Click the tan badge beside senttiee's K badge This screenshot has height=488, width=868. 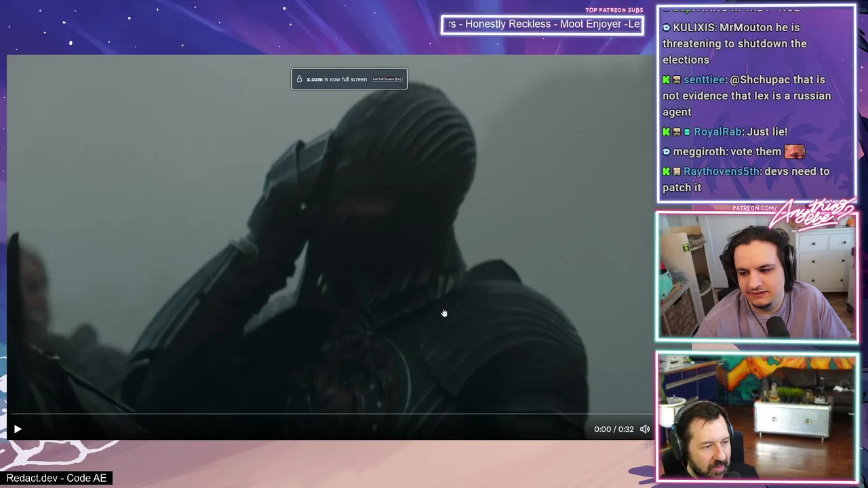(677, 79)
